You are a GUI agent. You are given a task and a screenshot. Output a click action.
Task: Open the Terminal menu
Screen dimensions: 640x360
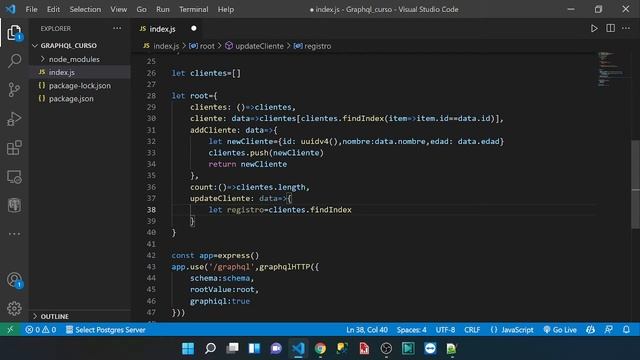click(x=193, y=9)
